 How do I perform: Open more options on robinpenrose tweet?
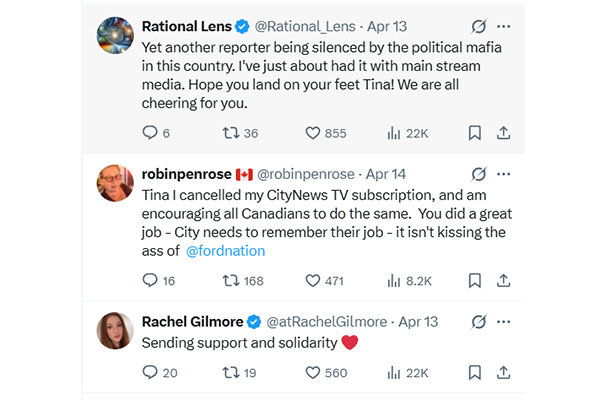tap(504, 173)
